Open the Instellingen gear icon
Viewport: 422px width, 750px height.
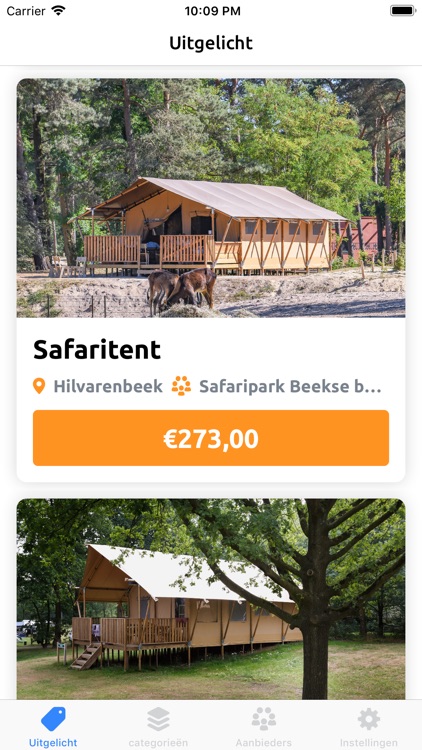(369, 719)
